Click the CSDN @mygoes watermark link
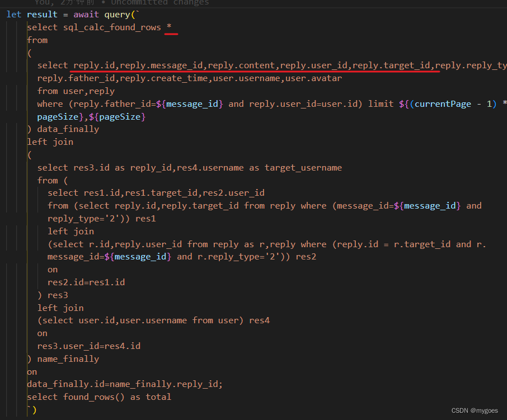 click(474, 410)
